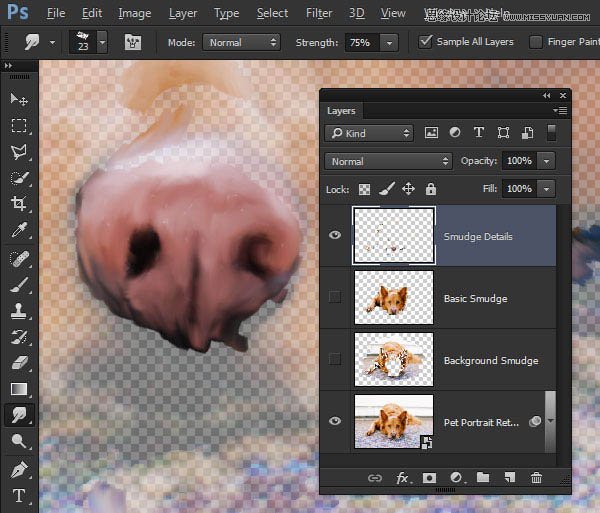Lock layer position
Viewport: 600px width, 513px height.
tap(408, 189)
